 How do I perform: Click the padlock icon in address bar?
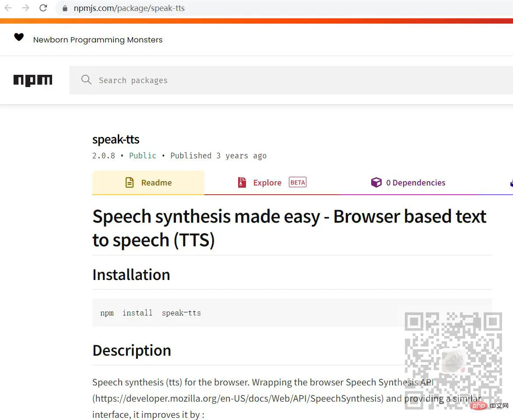pos(65,8)
